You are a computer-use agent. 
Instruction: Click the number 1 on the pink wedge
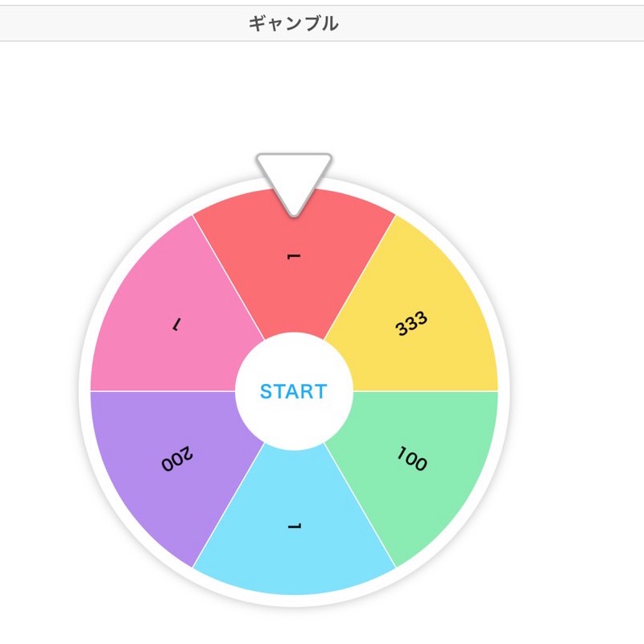click(x=175, y=324)
